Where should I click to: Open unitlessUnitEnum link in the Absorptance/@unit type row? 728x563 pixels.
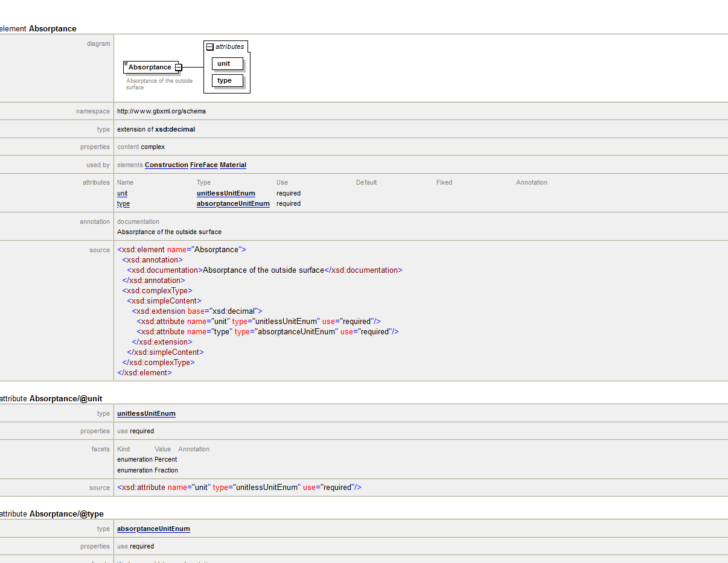146,413
